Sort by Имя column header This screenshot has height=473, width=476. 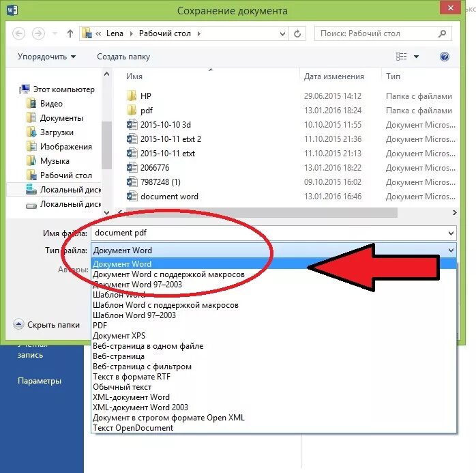pyautogui.click(x=134, y=76)
